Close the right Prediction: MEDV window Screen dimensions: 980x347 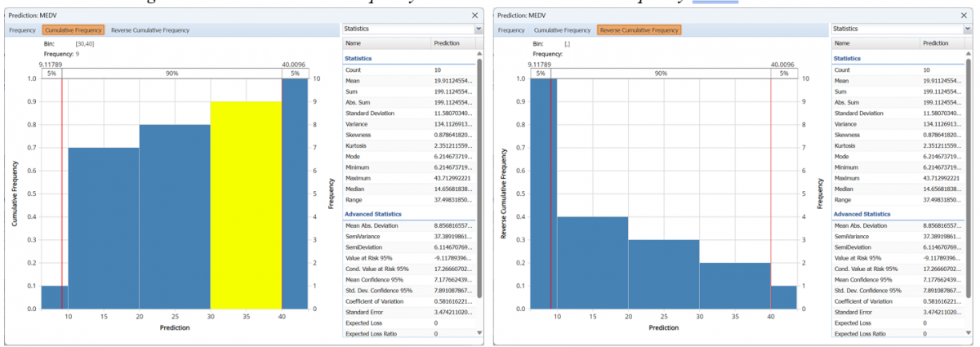(x=964, y=15)
